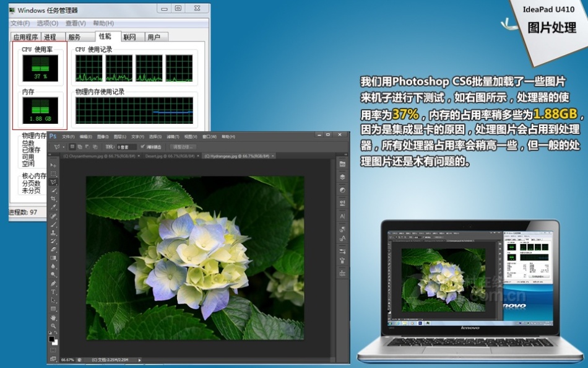588x368 pixels.
Task: Open the Character panel icon
Action: coord(342,216)
